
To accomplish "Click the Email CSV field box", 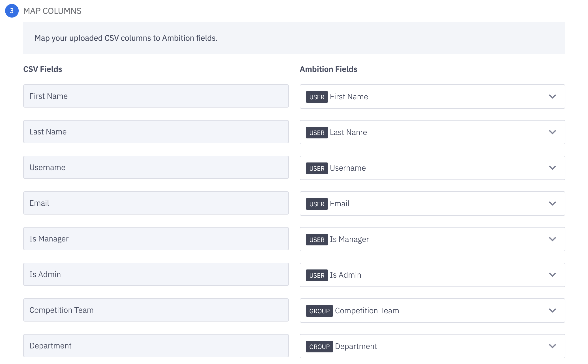I will (x=156, y=203).
